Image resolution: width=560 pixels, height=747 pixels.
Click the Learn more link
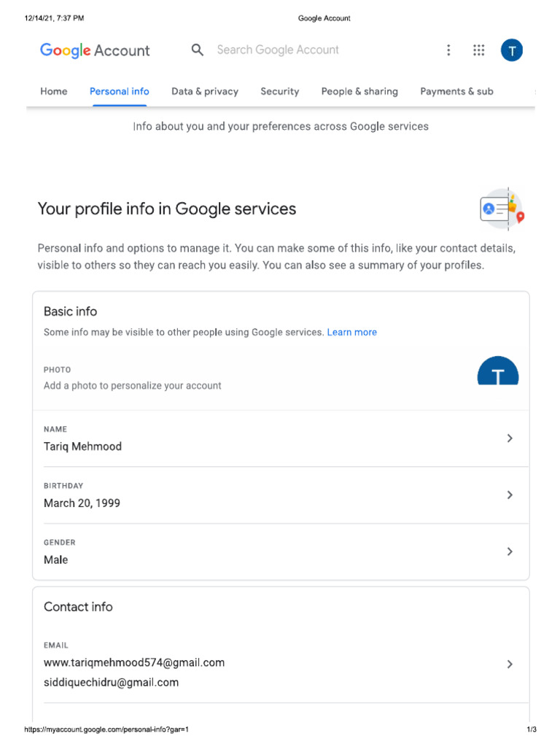coord(352,332)
